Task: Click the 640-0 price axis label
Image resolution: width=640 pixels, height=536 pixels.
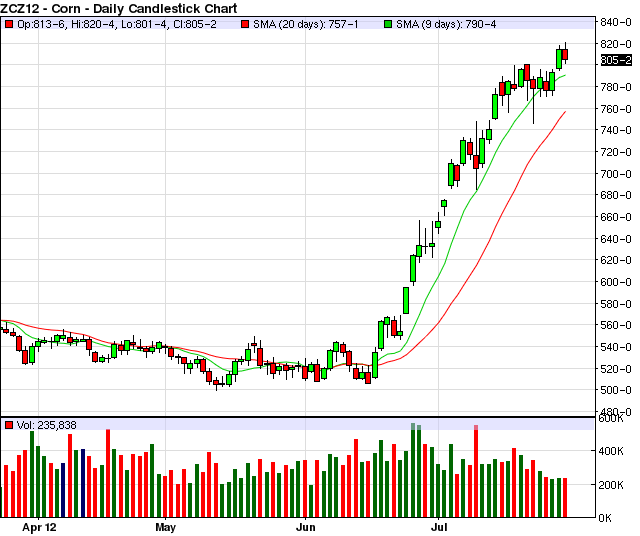Action: [x=616, y=239]
